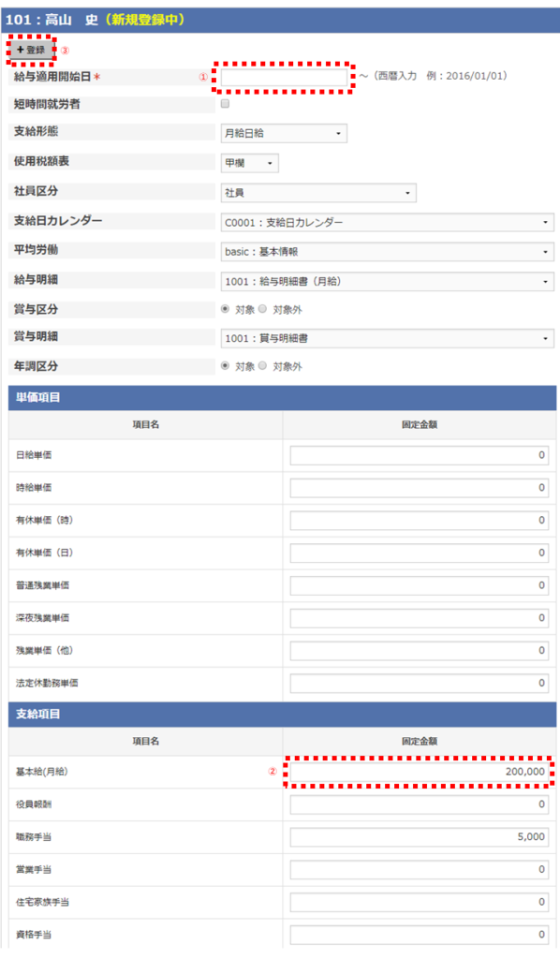Open the 給与明細 dropdown list
The width and height of the screenshot is (560, 959).
388,281
